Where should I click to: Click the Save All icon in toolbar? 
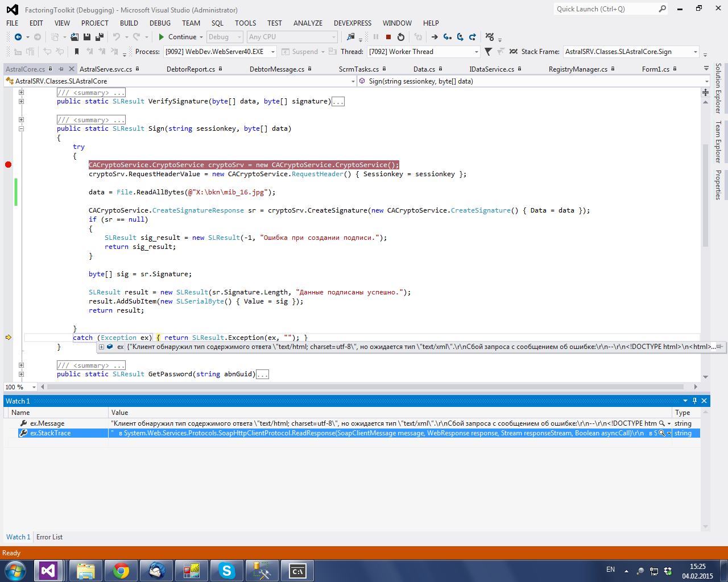(100, 37)
